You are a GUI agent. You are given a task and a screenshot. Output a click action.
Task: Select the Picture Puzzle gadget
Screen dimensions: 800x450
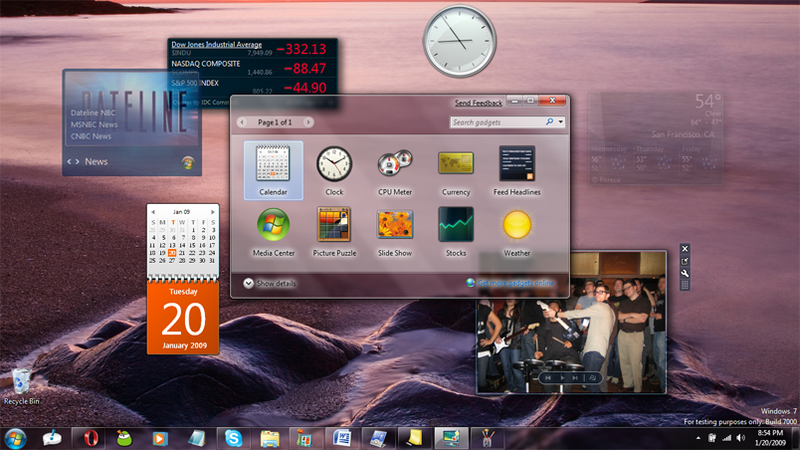pyautogui.click(x=334, y=231)
